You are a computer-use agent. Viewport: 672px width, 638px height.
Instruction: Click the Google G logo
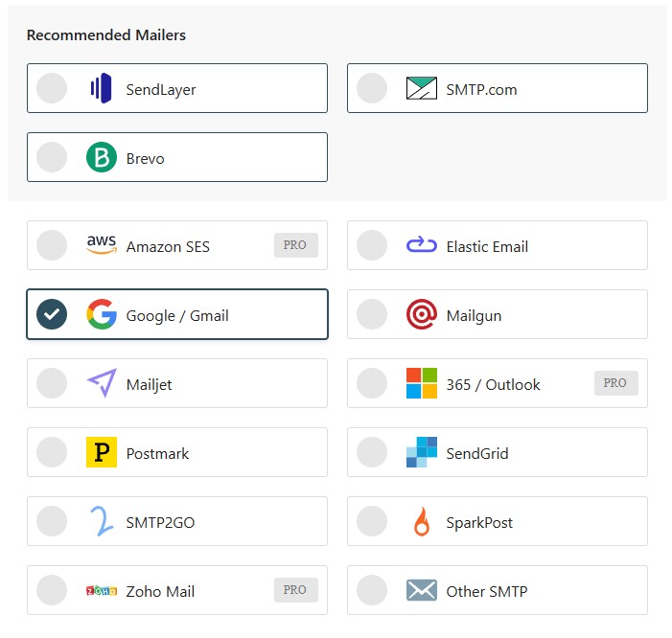[102, 314]
